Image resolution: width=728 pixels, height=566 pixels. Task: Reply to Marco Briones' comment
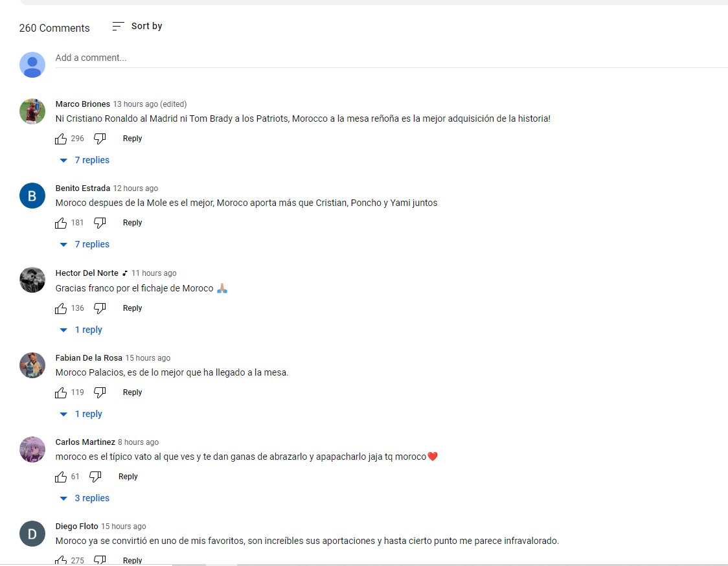[132, 139]
